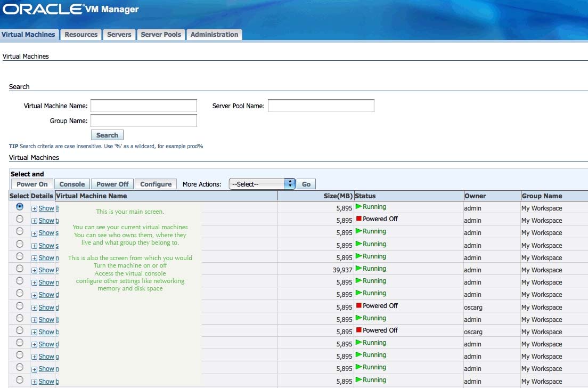Click My Workspace in the 39,937 row

542,270
